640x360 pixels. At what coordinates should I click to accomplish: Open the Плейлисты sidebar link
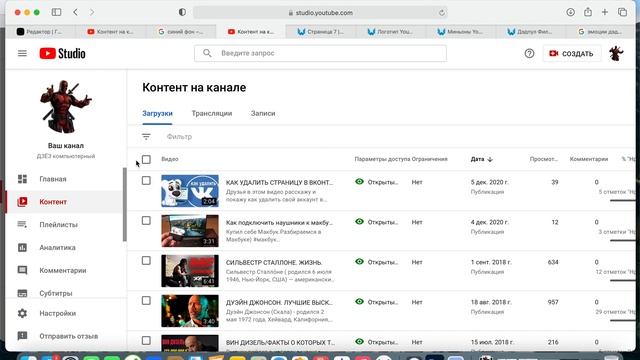coord(58,224)
